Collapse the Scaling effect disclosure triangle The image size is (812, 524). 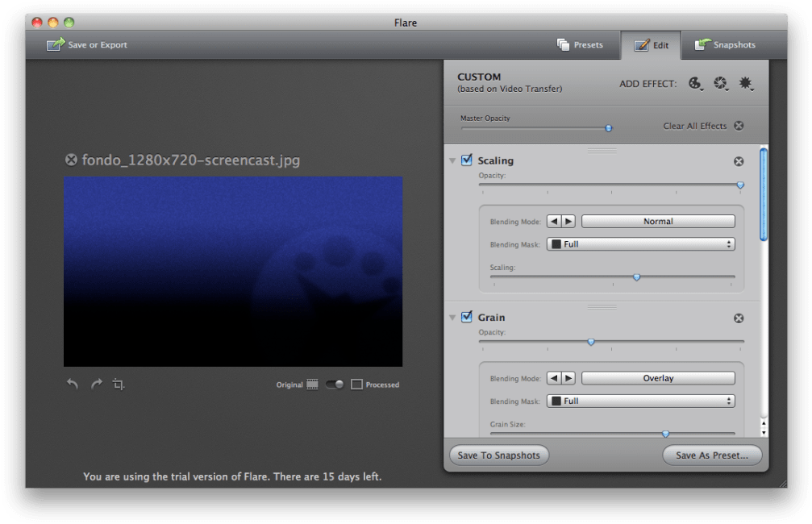pos(452,160)
